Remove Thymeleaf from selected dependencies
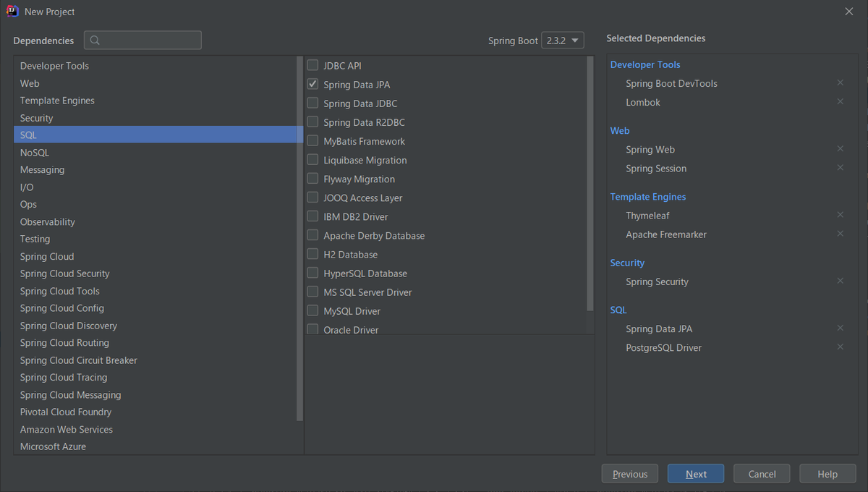 point(840,215)
